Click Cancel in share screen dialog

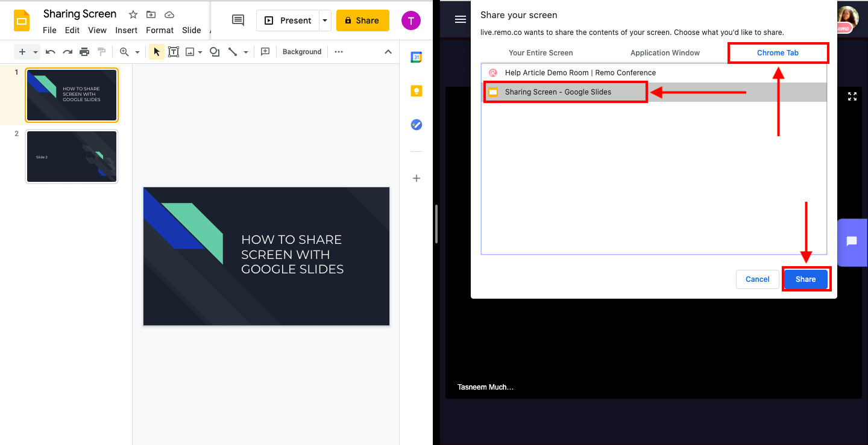[x=757, y=279]
